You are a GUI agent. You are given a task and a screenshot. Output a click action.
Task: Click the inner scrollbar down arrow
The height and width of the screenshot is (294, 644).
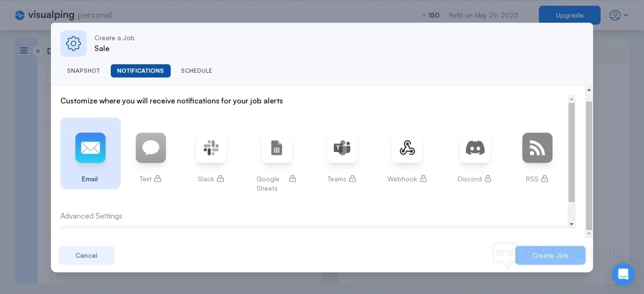pos(572,224)
